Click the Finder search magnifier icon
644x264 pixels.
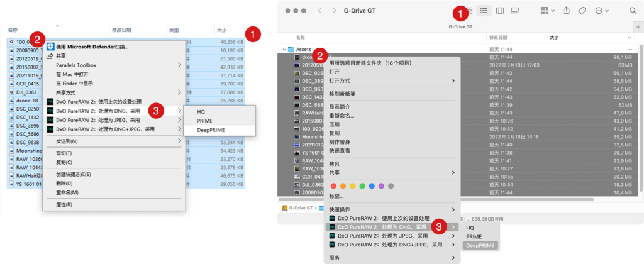tap(633, 11)
